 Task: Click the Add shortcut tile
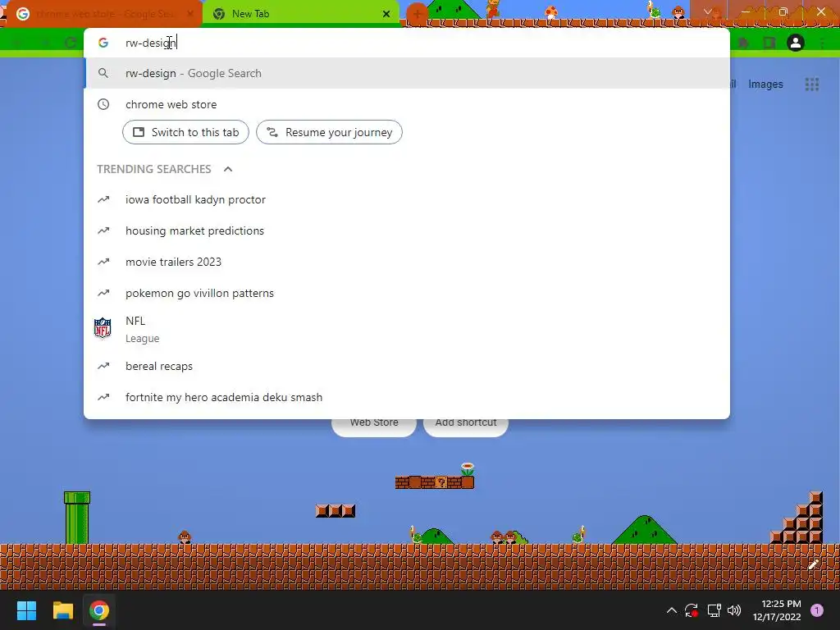(466, 422)
